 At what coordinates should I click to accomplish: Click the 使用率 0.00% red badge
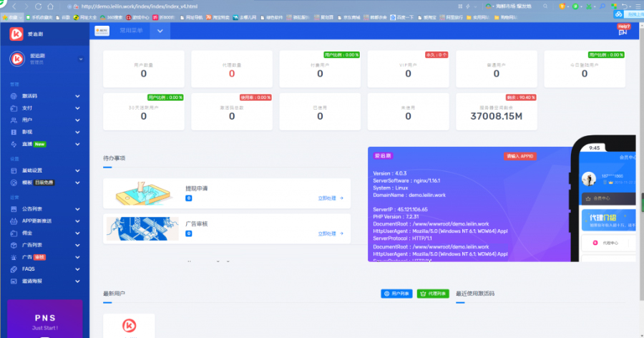click(255, 97)
